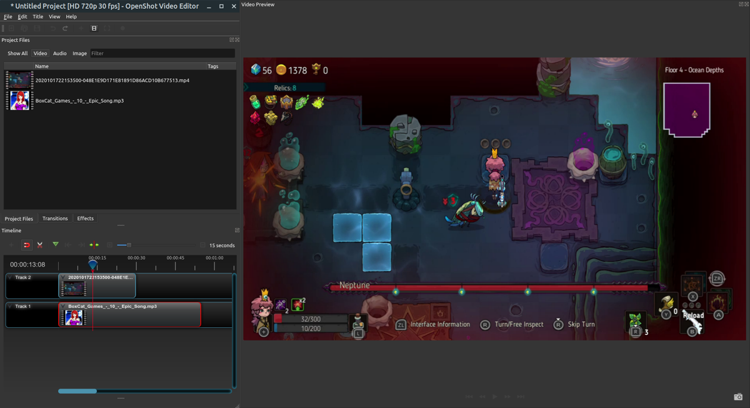This screenshot has height=408, width=750.
Task: Filter project files by Image
Action: click(79, 54)
